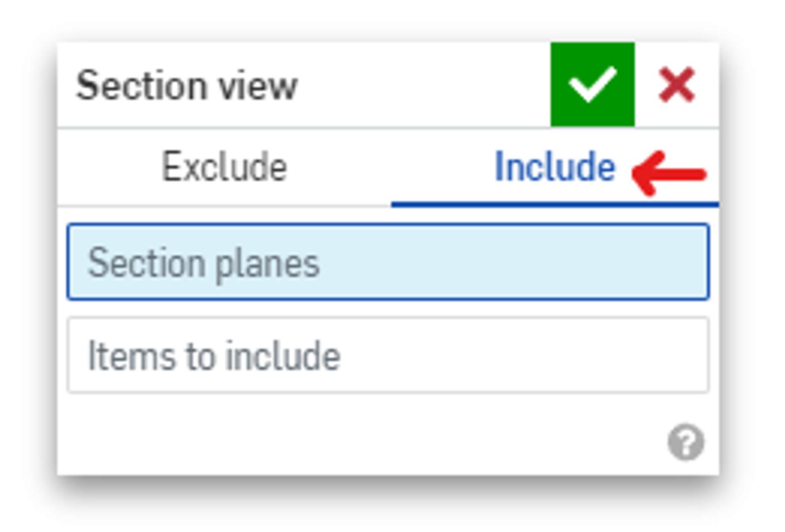Select the Include tab
Image resolution: width=785 pixels, height=532 pixels.
point(554,167)
